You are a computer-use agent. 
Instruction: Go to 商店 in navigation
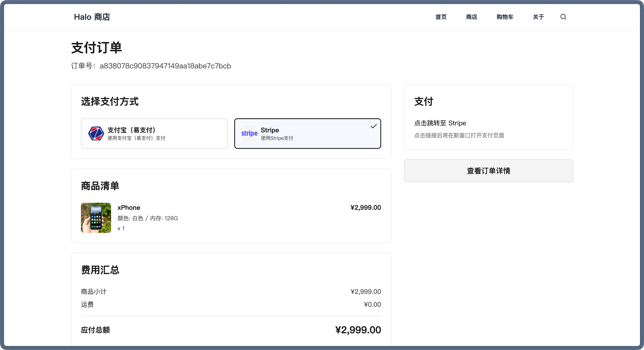[x=472, y=17]
